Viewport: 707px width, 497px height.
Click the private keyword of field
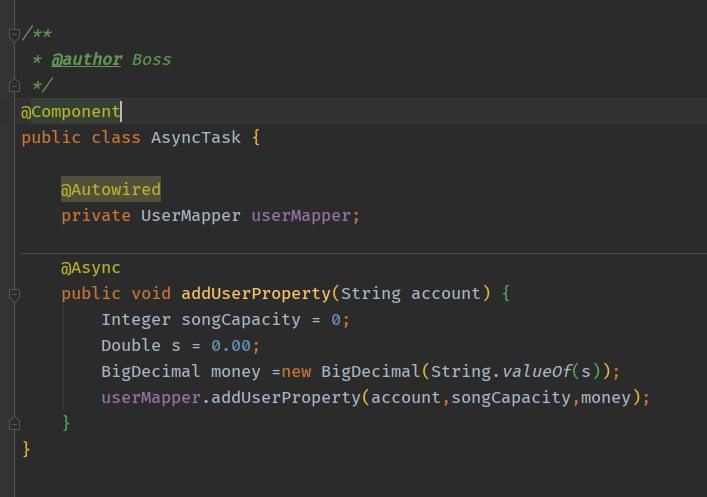[96, 216]
